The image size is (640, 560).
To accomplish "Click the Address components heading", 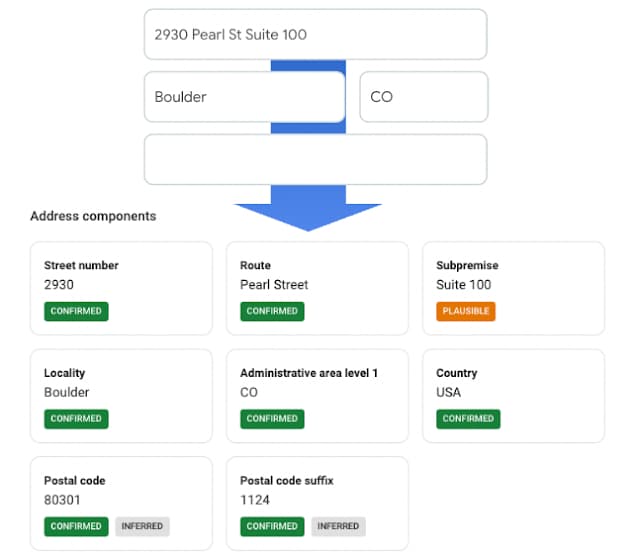I will click(x=93, y=216).
